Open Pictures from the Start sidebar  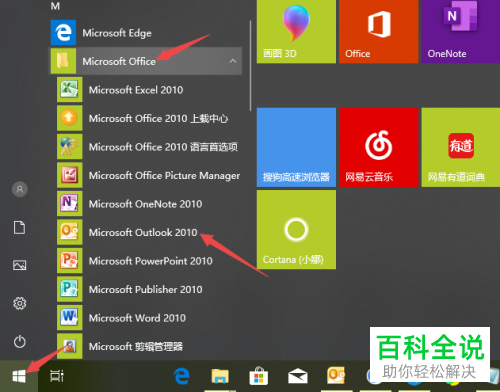tap(19, 265)
